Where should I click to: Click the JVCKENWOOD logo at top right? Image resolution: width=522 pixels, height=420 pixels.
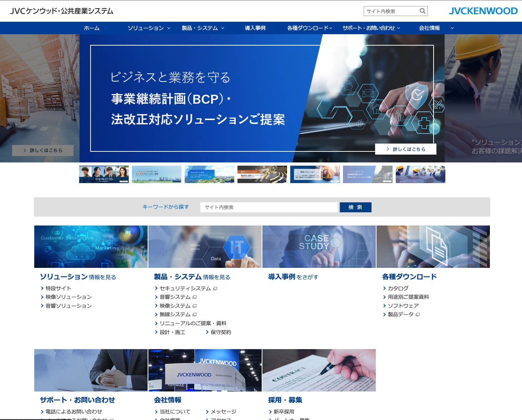pyautogui.click(x=483, y=11)
